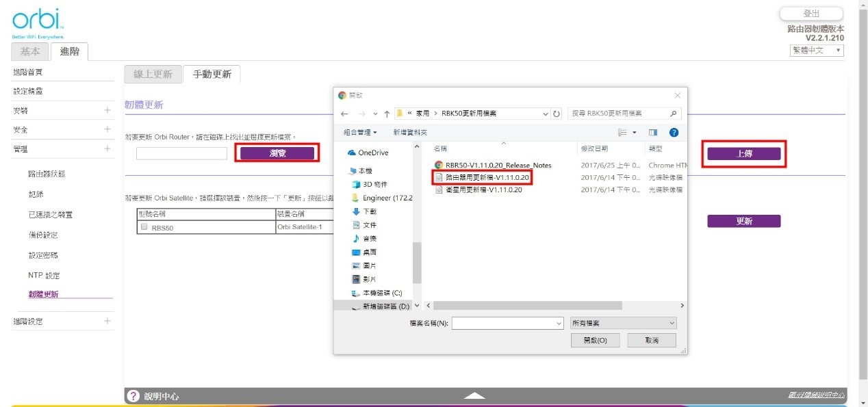Click the Forward arrow in file dialog
Viewport: 868px width, 407px height.
click(x=361, y=114)
